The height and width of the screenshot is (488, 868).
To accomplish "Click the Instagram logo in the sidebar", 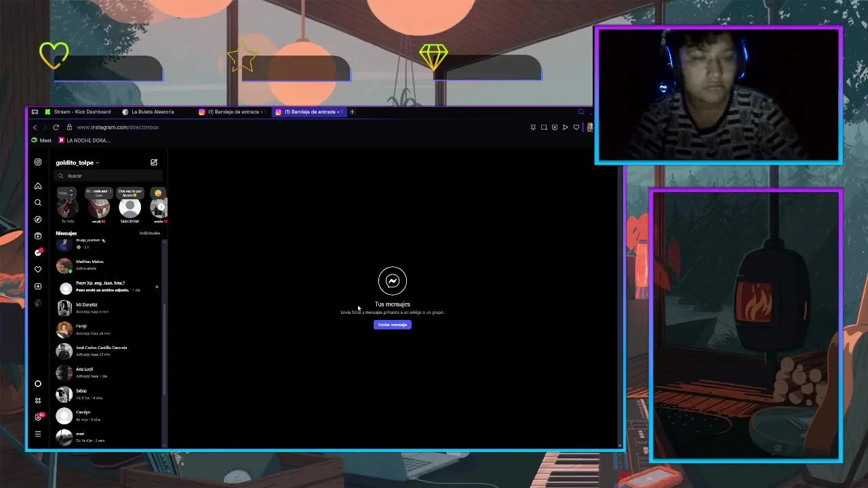I will tap(38, 162).
